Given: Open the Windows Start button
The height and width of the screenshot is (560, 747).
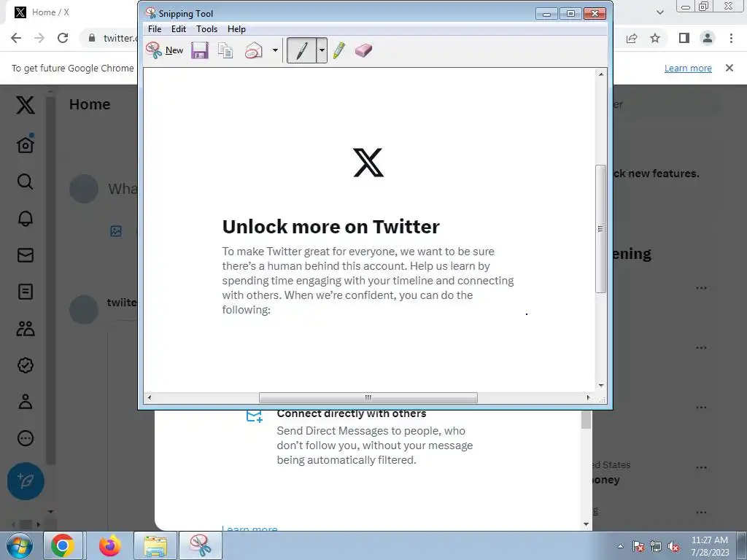Looking at the screenshot, I should 20,545.
